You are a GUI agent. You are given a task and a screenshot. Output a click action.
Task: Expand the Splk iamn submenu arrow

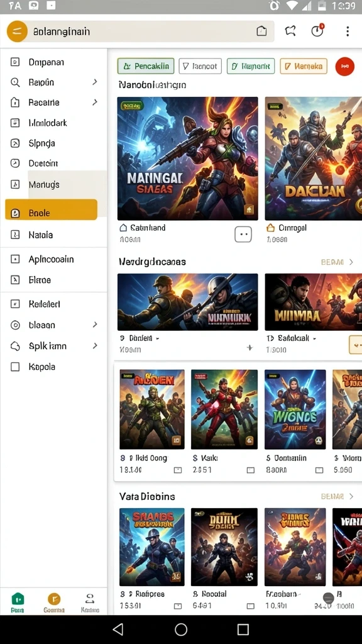pos(95,345)
